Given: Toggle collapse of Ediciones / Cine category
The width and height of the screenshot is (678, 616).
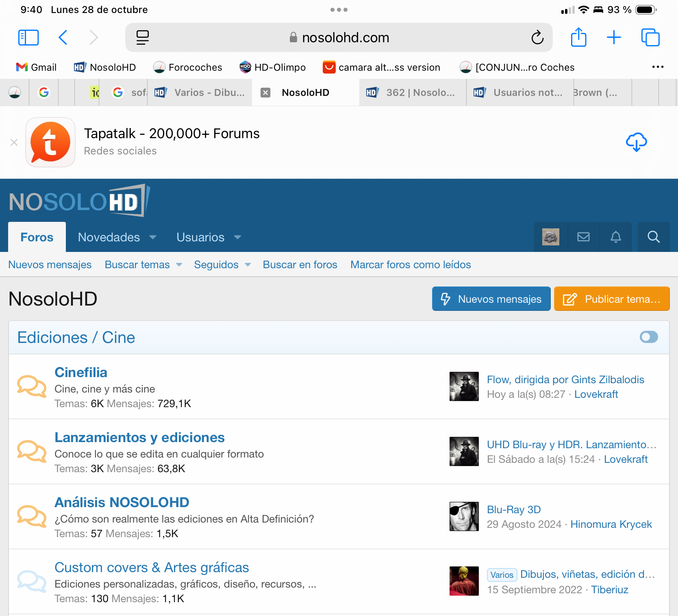Looking at the screenshot, I should (x=649, y=337).
